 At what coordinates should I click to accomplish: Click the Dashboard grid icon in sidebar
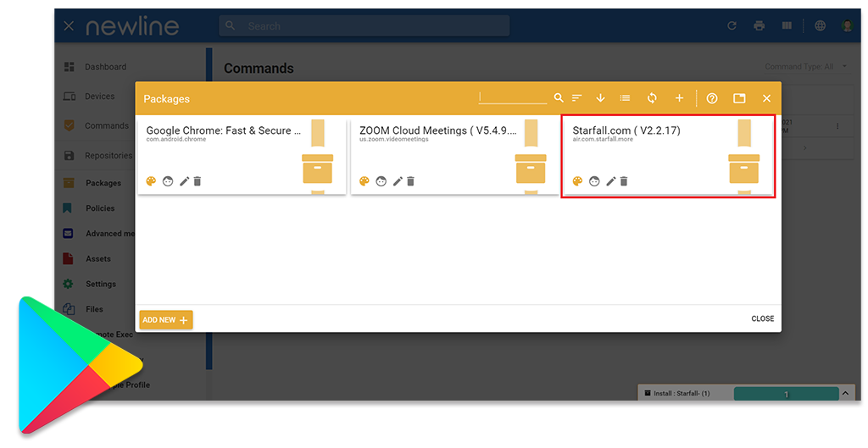point(70,67)
